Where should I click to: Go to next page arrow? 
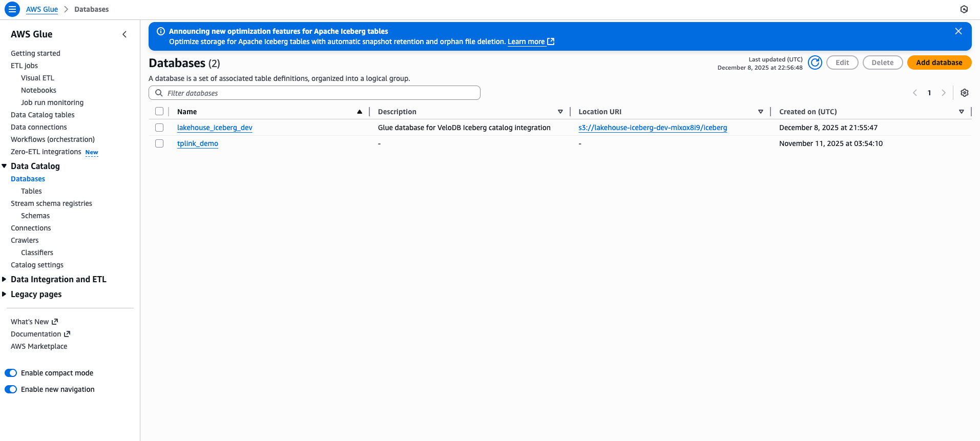click(x=944, y=93)
